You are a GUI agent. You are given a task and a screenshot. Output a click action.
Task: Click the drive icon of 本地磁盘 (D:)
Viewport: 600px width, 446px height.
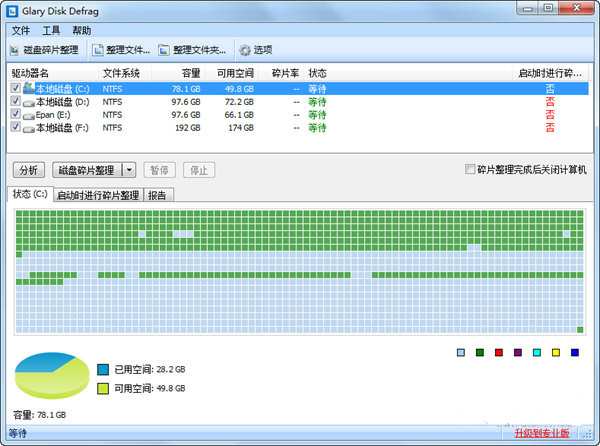[29, 103]
